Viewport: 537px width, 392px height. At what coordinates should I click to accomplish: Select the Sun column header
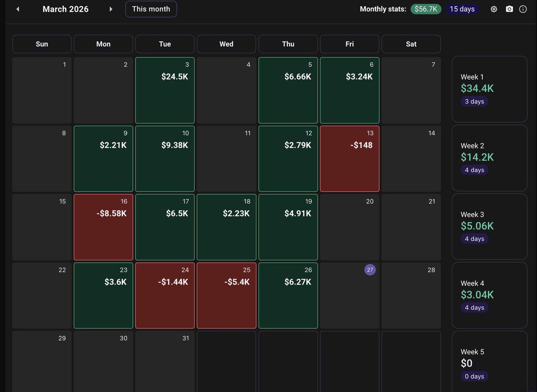click(42, 44)
